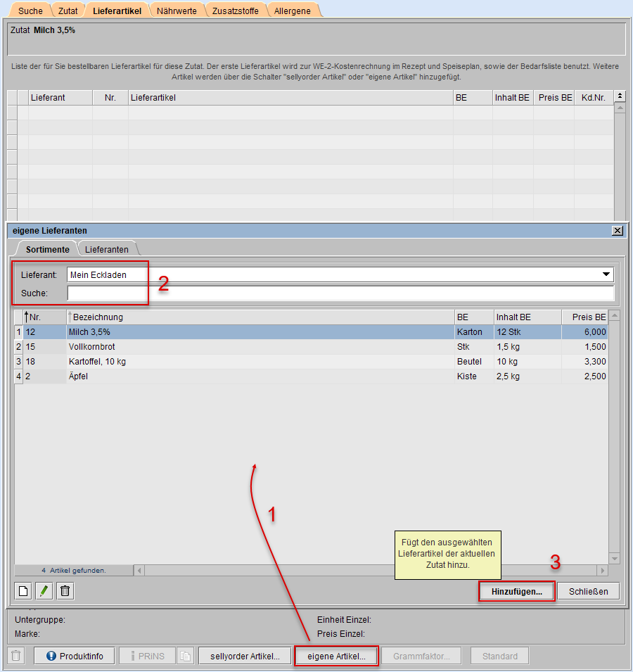Click the green pencil edit icon
Viewport: 633px width, 672px height.
click(x=44, y=591)
